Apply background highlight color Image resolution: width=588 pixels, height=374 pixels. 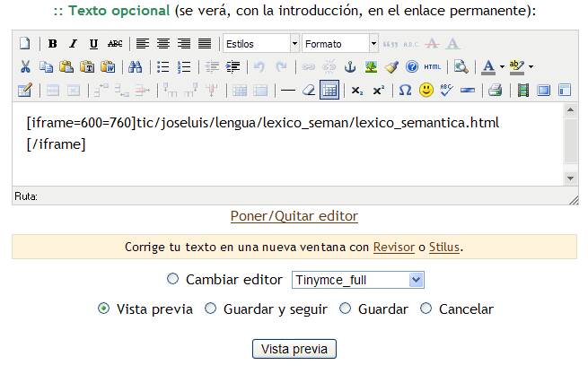pos(517,67)
